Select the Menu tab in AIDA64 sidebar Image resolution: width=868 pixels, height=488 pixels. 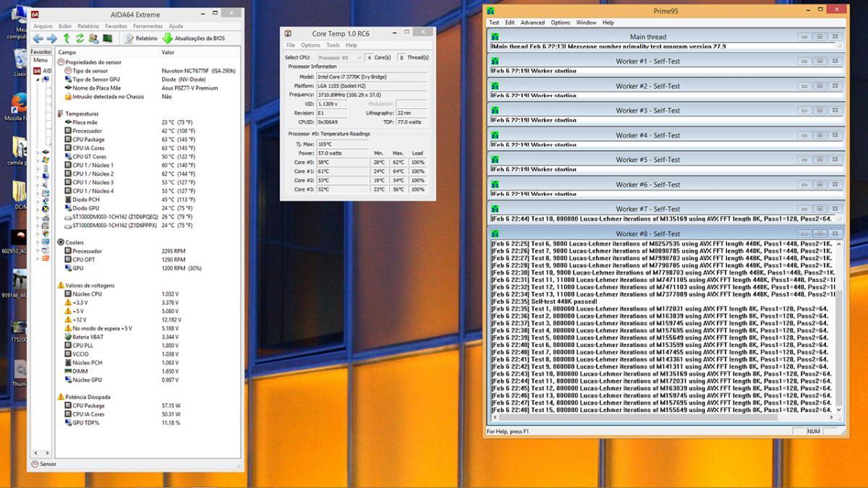click(41, 61)
